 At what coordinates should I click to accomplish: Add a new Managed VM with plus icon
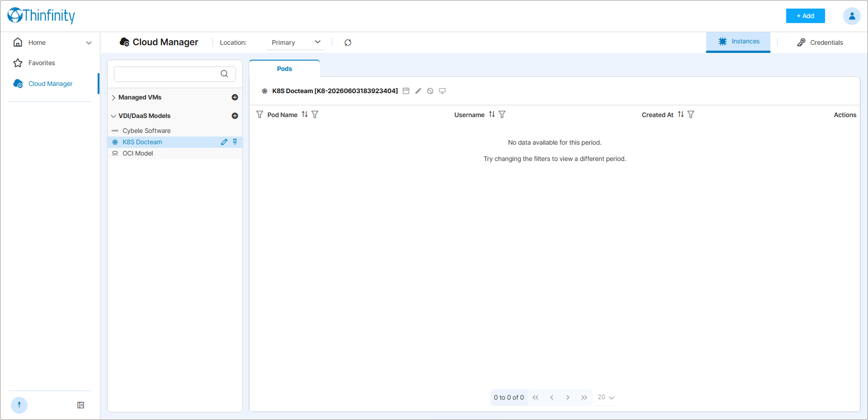coord(235,97)
